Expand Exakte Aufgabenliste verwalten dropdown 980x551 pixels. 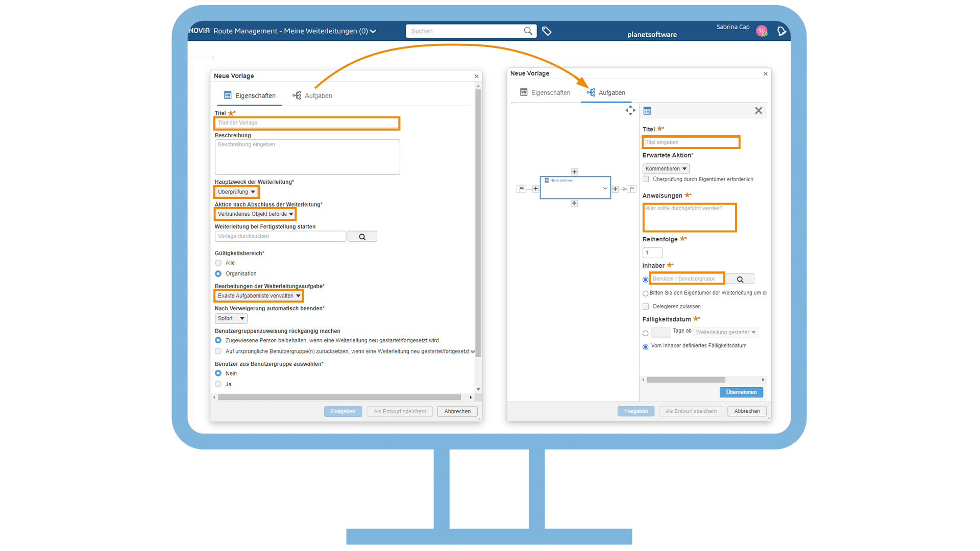point(258,296)
